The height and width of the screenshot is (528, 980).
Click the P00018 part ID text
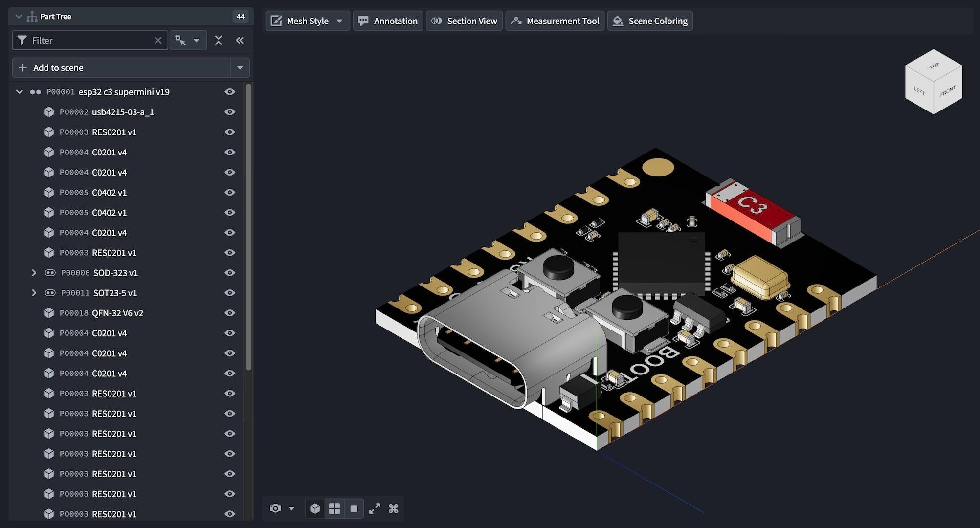74,313
